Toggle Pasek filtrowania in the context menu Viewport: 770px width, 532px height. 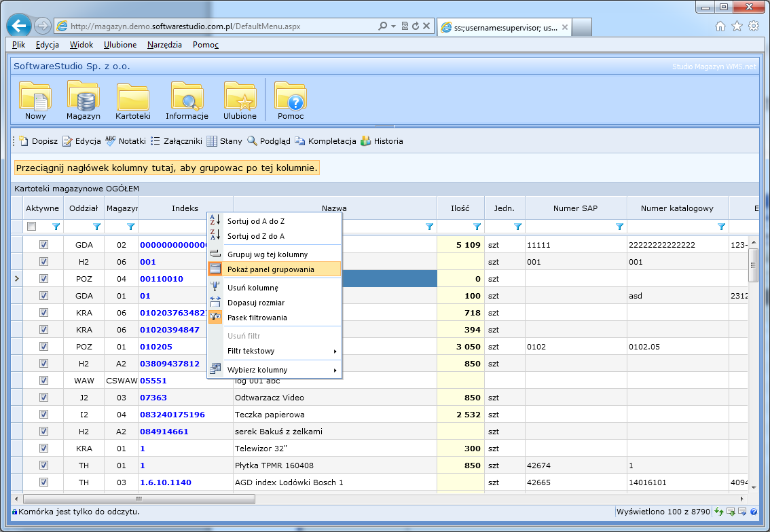(274, 318)
